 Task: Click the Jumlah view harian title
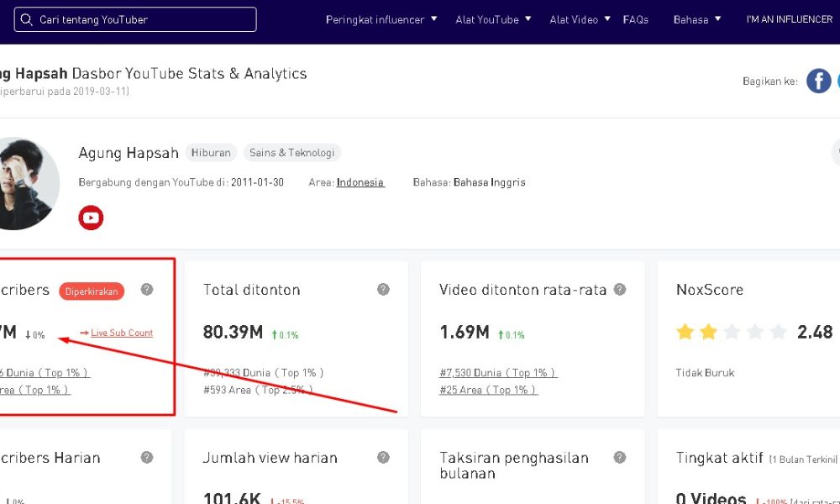270,458
